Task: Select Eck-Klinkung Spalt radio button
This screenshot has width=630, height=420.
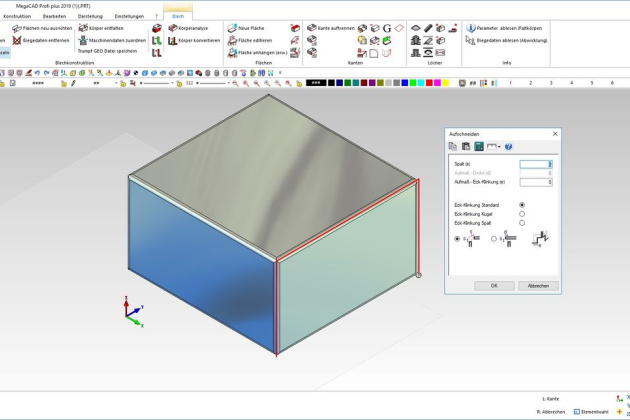Action: pyautogui.click(x=522, y=222)
